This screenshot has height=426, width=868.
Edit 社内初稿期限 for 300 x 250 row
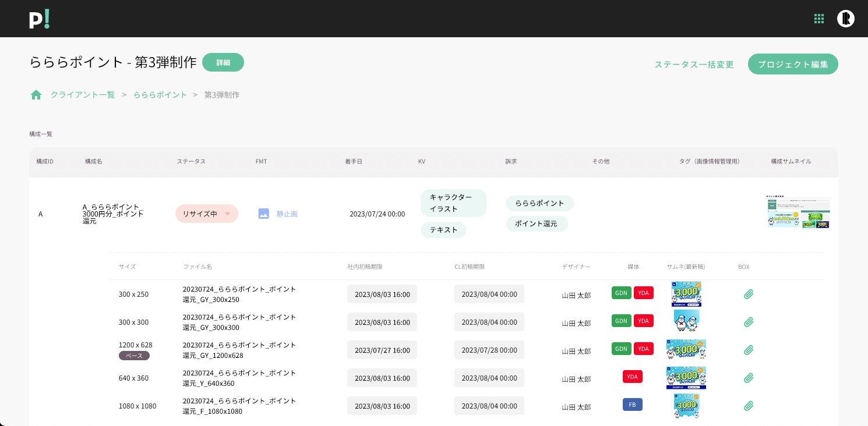coord(382,294)
